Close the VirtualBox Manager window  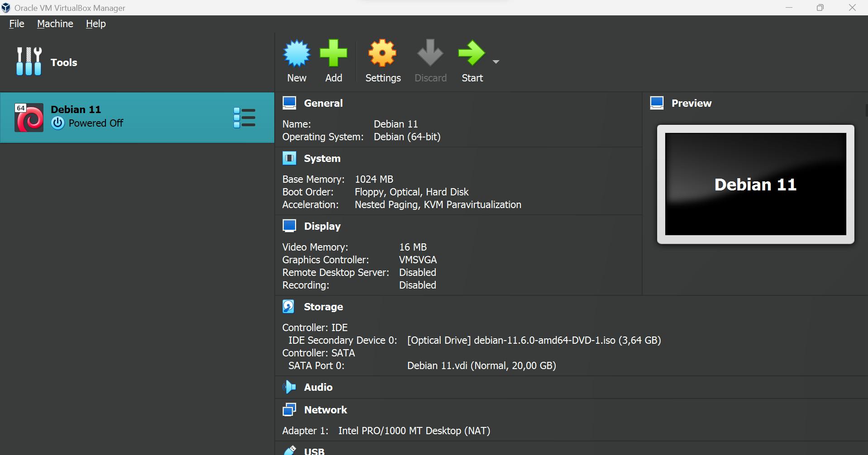(x=852, y=8)
